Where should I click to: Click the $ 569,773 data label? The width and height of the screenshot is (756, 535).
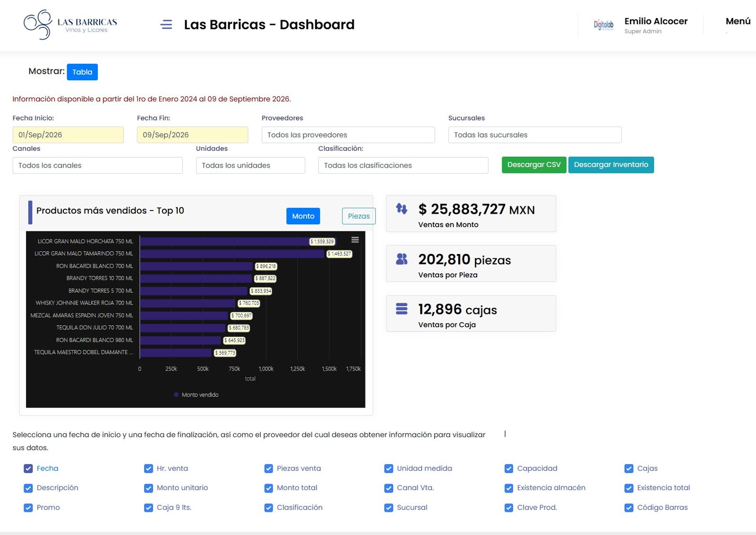click(x=225, y=353)
